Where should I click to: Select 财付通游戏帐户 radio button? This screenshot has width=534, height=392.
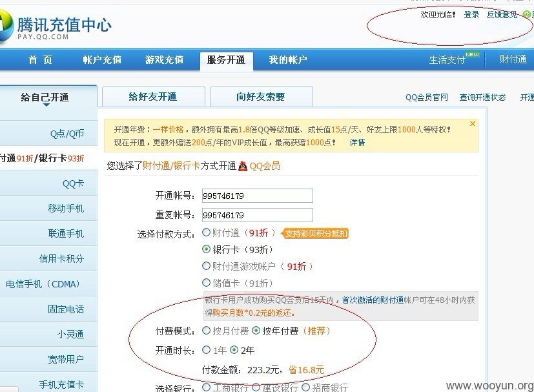(206, 266)
